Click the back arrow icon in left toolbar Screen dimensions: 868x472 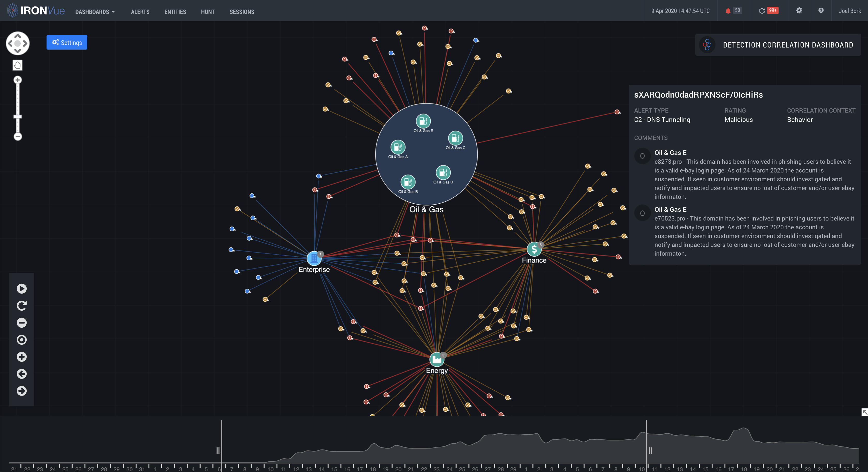pos(21,374)
